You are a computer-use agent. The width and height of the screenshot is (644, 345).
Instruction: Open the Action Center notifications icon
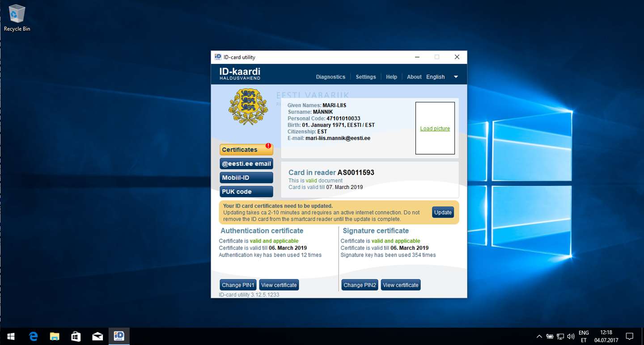tap(630, 337)
